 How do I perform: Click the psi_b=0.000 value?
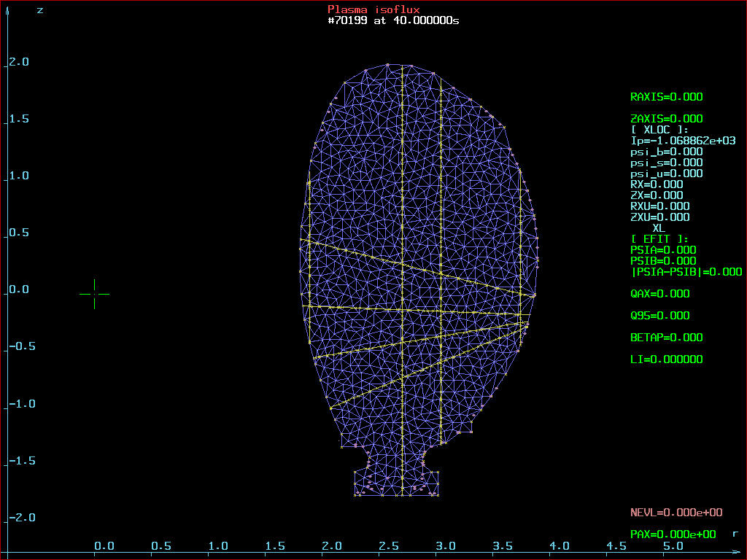click(x=666, y=152)
